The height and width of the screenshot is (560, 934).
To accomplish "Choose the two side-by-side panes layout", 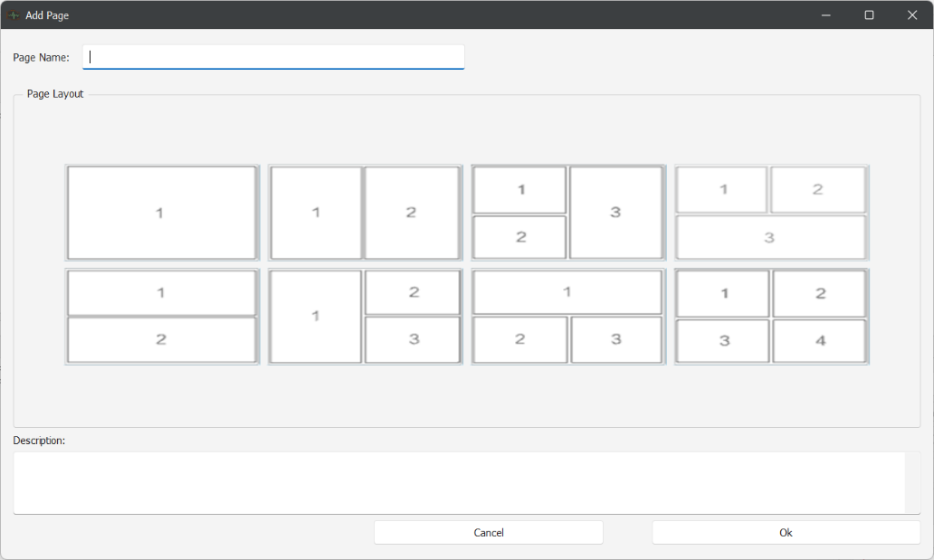I will coord(365,213).
